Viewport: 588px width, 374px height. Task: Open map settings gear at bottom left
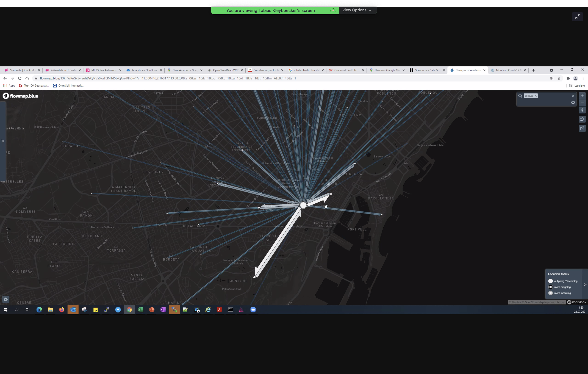6,299
